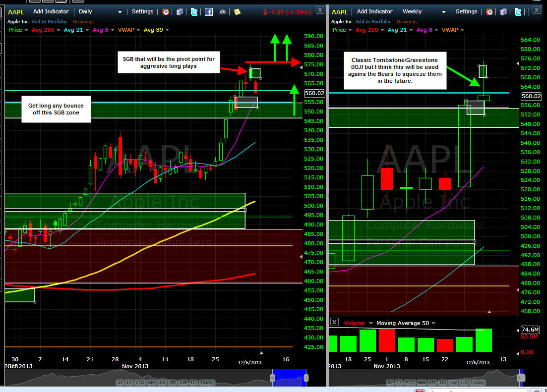Select YTD range in Daily chart
Image resolution: width=547 pixels, height=392 pixels.
139,382
